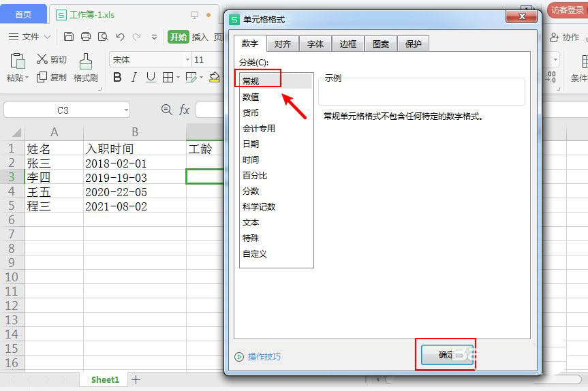Open Print Preview icon
The image size is (588, 391).
coord(103,36)
